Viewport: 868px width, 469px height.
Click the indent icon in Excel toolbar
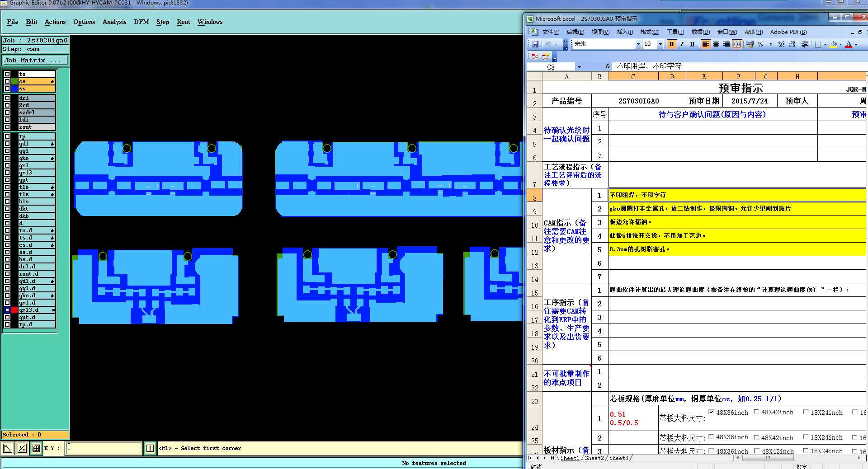(805, 44)
